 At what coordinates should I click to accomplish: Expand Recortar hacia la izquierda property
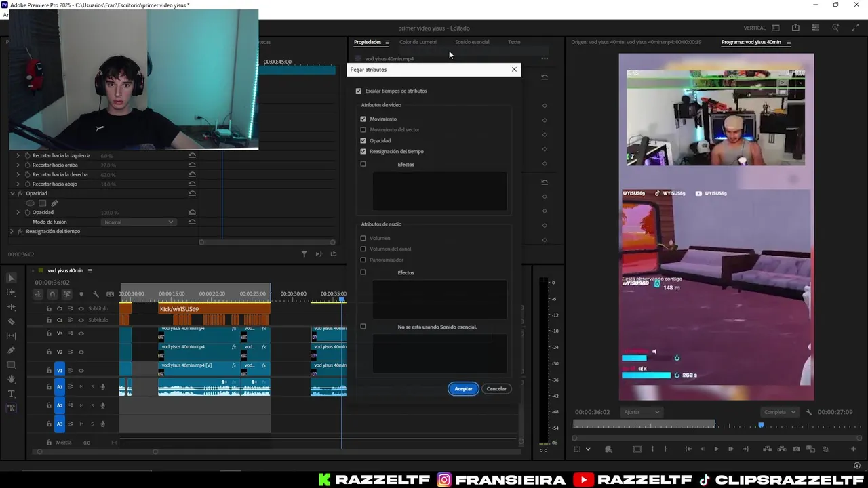[18, 155]
